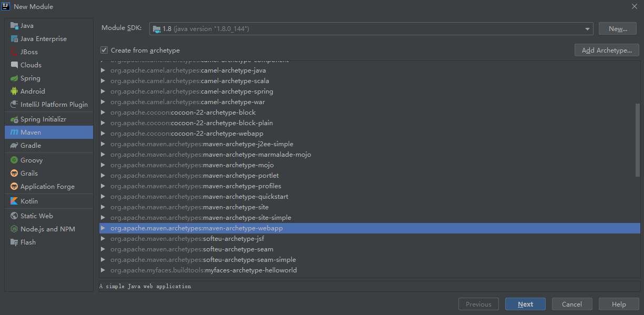Select camel-archetype-war row
Screen dimensions: 644x315
(370, 102)
